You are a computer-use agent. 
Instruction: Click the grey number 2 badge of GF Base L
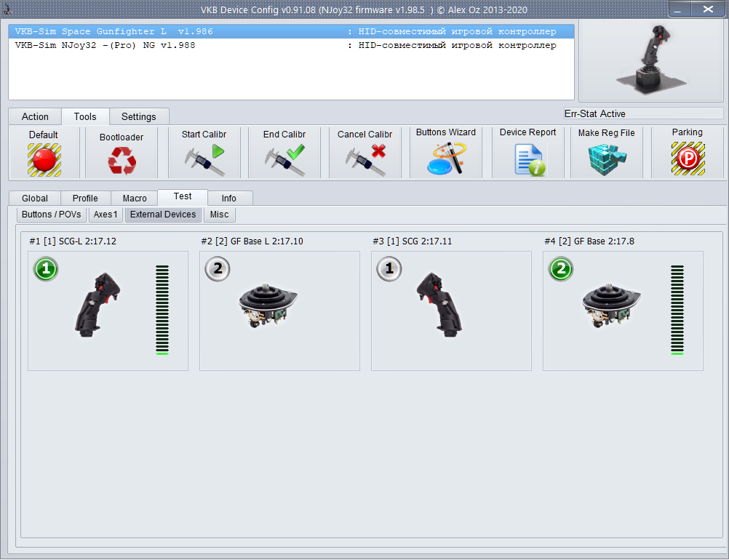click(218, 268)
